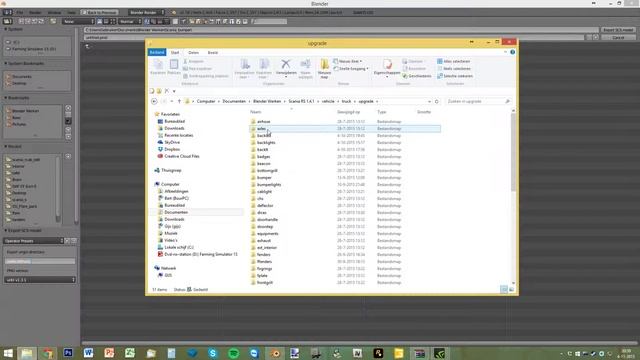Click Export SCS model button in Blender
640x360 pixels.
(618, 30)
